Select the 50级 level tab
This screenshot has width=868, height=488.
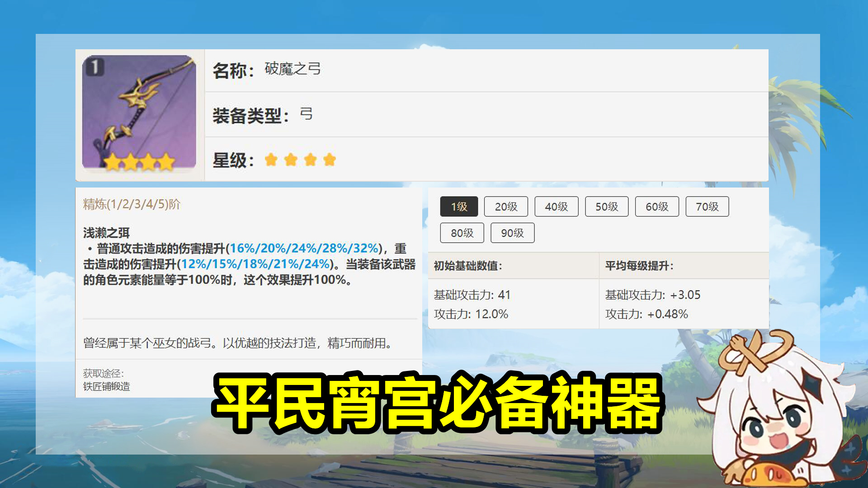(x=607, y=206)
